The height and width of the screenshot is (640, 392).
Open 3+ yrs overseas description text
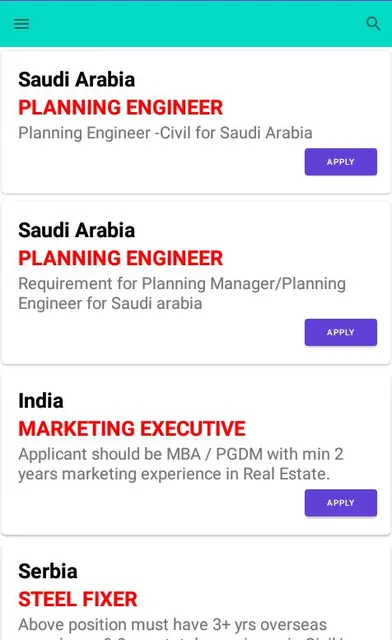point(173,625)
